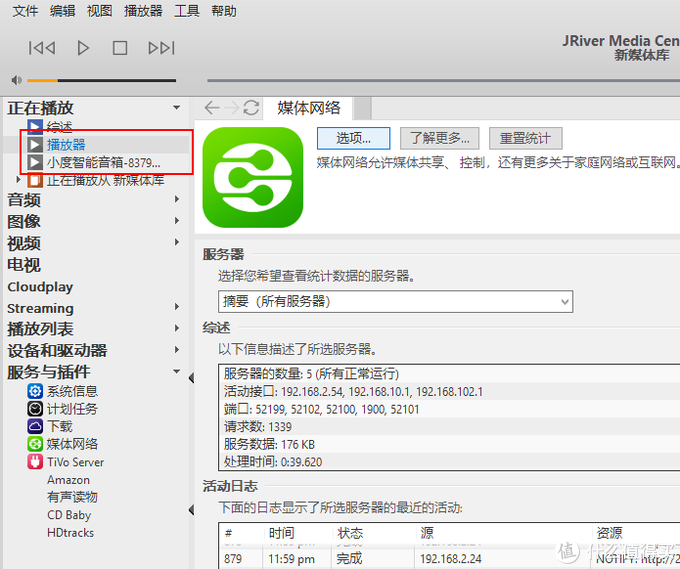Click the 端口: 52199 line

tap(449, 409)
